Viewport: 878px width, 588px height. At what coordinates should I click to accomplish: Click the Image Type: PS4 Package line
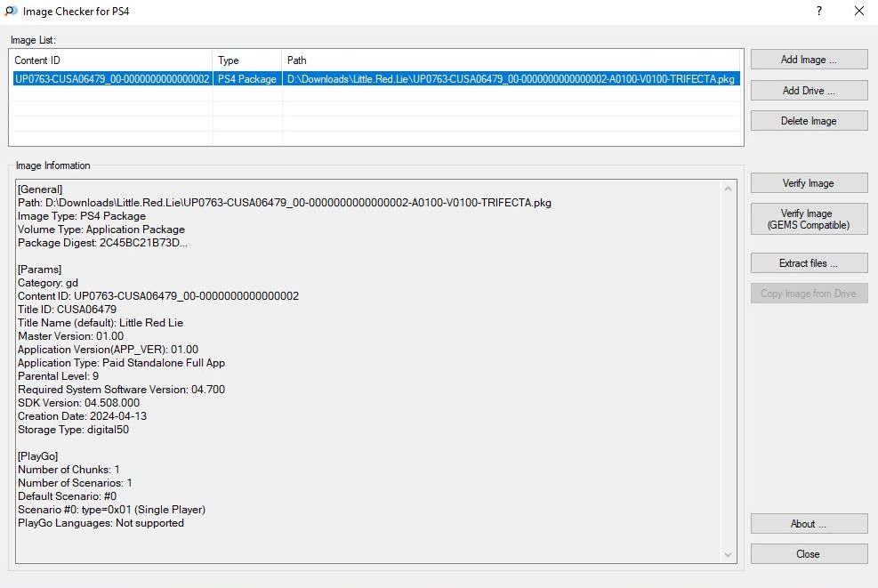click(x=82, y=216)
